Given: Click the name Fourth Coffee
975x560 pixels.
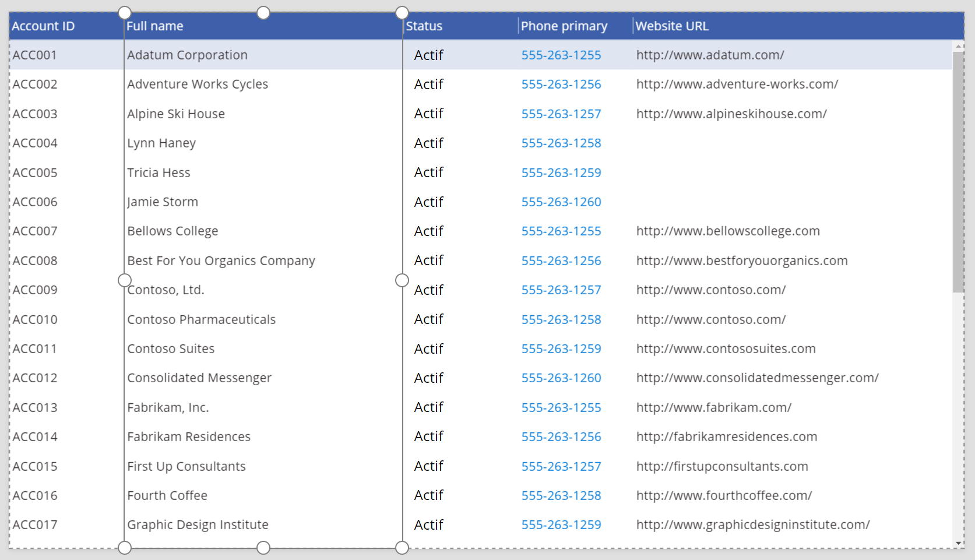Looking at the screenshot, I should [x=167, y=496].
